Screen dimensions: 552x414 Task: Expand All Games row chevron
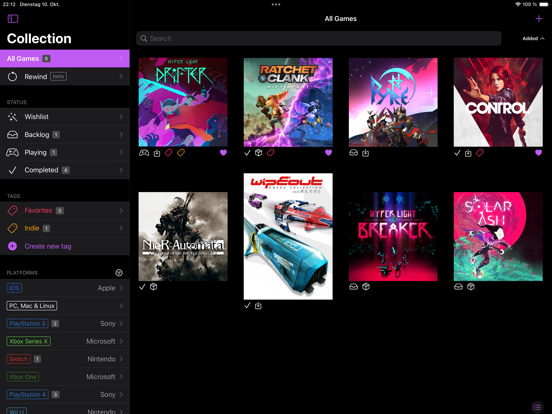coord(121,58)
